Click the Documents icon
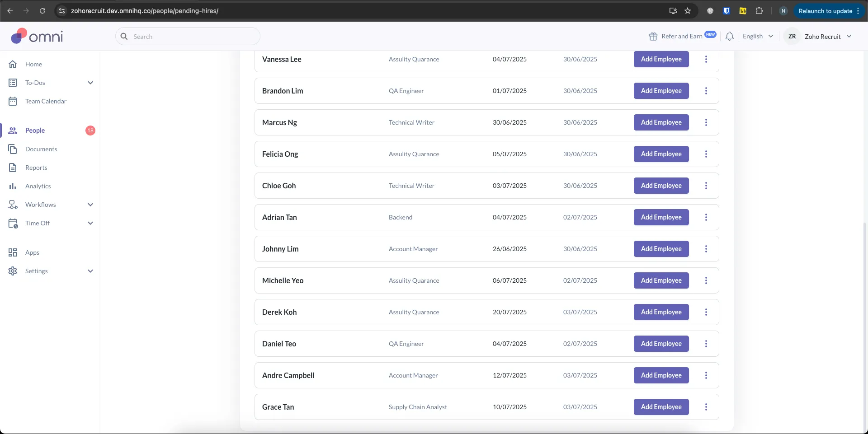 click(x=13, y=149)
